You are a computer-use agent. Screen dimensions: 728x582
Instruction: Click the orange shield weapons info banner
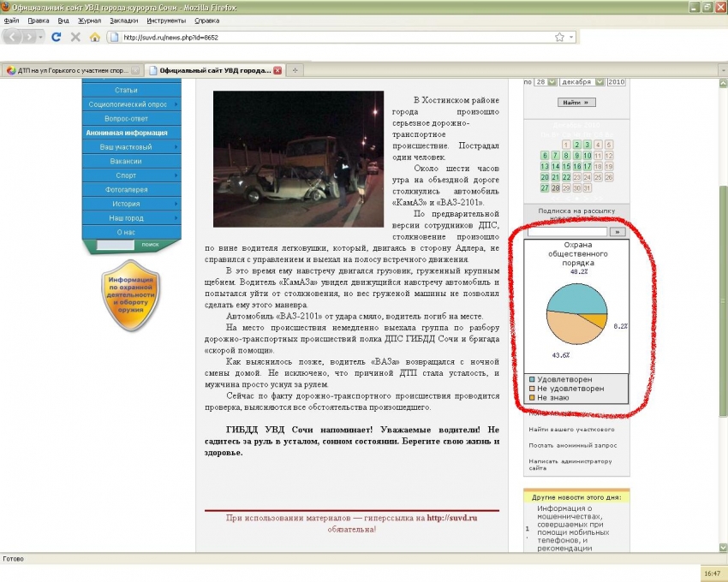pos(130,294)
